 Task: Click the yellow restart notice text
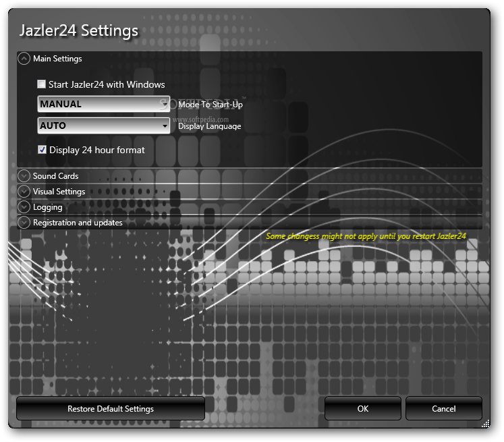[366, 236]
